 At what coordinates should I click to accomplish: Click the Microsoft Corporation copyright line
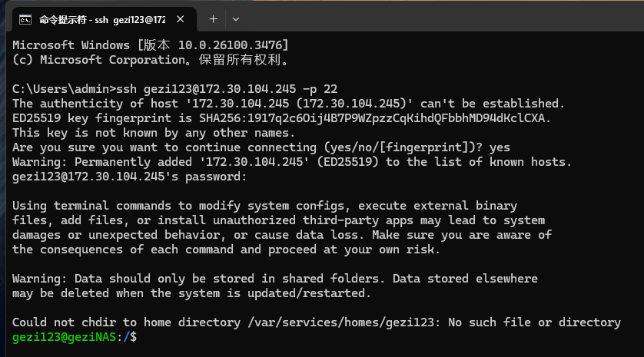[x=150, y=60]
